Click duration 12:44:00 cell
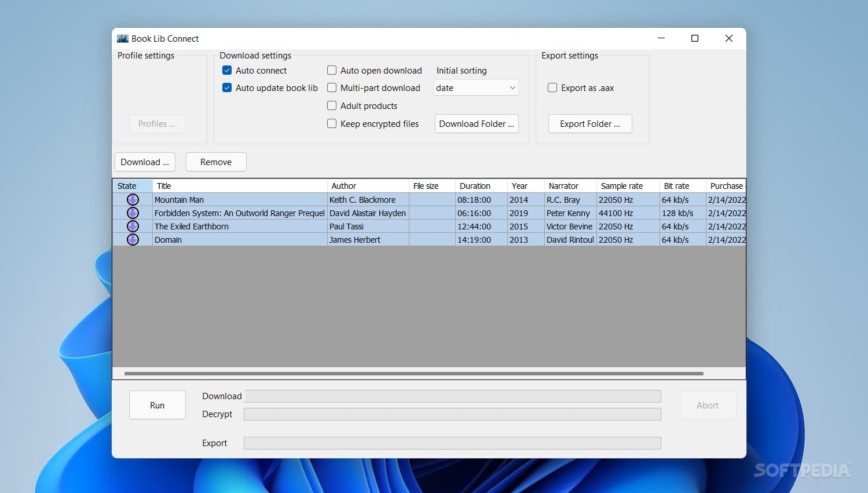Viewport: 868px width, 493px height. click(481, 227)
